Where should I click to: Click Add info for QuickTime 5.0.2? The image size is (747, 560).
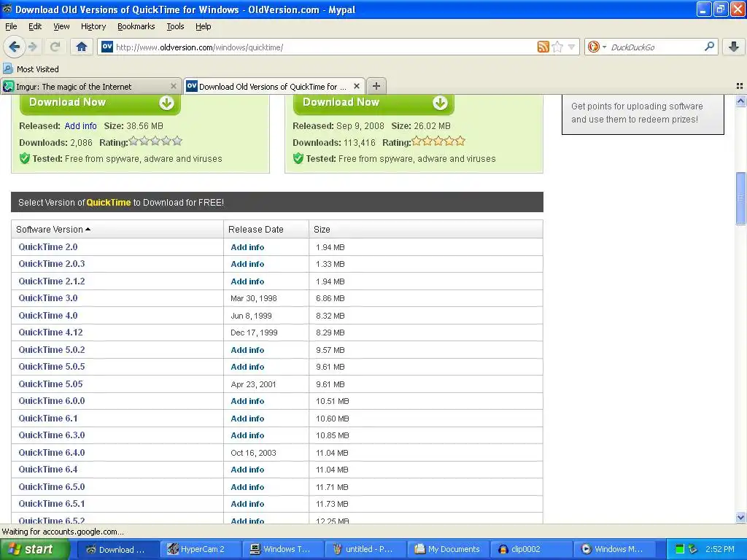tap(247, 350)
